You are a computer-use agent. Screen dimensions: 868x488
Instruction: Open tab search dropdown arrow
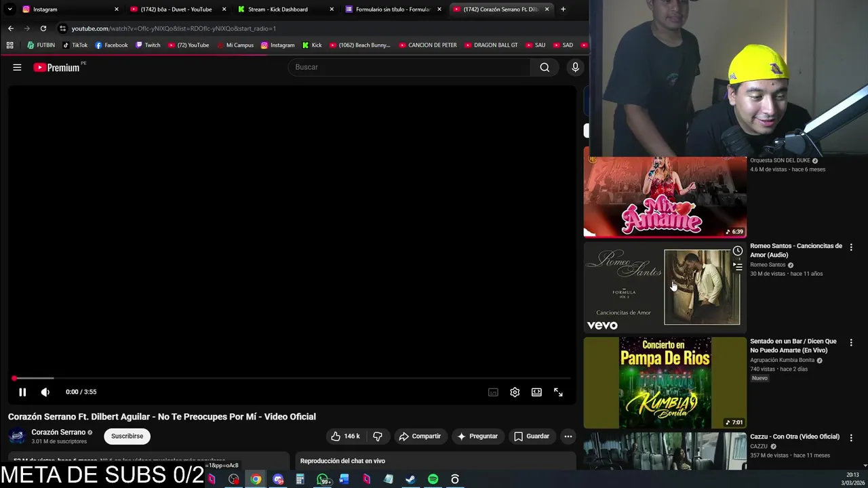click(9, 9)
